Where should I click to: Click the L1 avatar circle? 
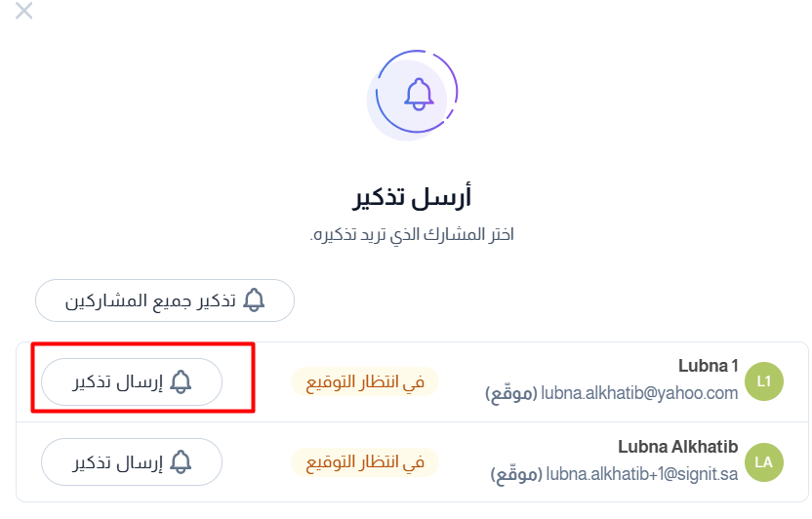pos(764,381)
